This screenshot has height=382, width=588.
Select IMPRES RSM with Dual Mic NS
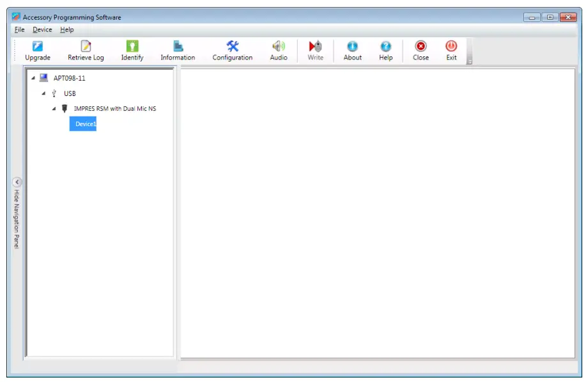tap(115, 109)
